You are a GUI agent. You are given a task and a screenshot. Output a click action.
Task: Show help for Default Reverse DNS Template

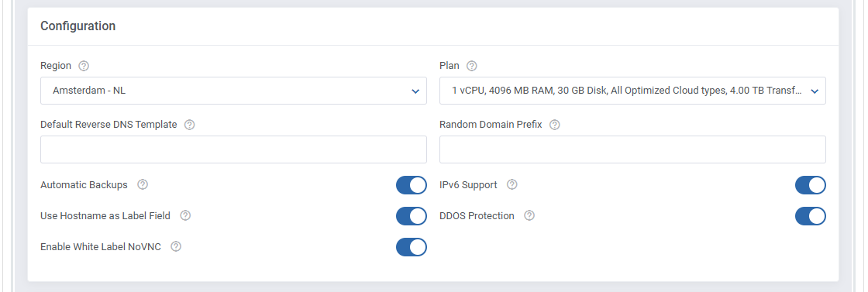[x=189, y=125]
